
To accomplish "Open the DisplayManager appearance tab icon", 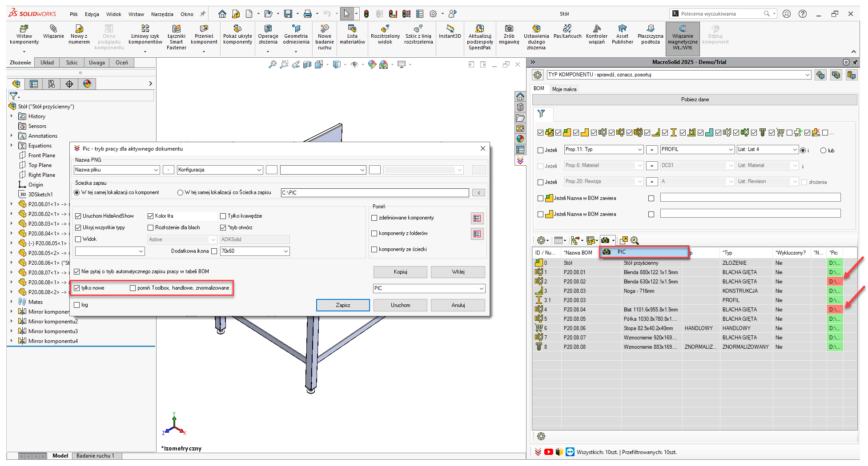I will click(87, 84).
